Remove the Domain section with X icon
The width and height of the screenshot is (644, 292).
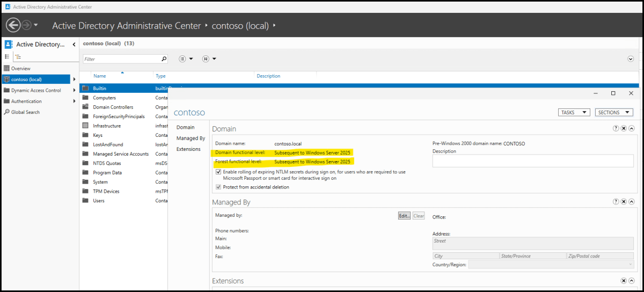pos(624,128)
